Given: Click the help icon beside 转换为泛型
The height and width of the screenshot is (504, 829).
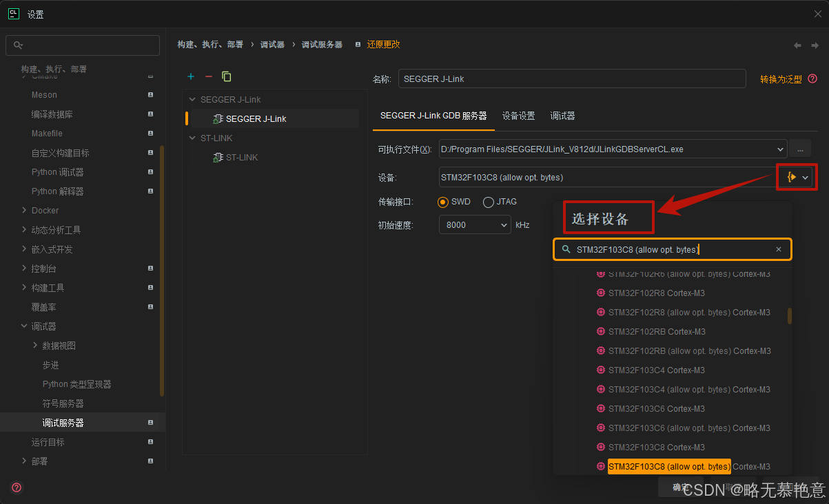Looking at the screenshot, I should [x=812, y=78].
